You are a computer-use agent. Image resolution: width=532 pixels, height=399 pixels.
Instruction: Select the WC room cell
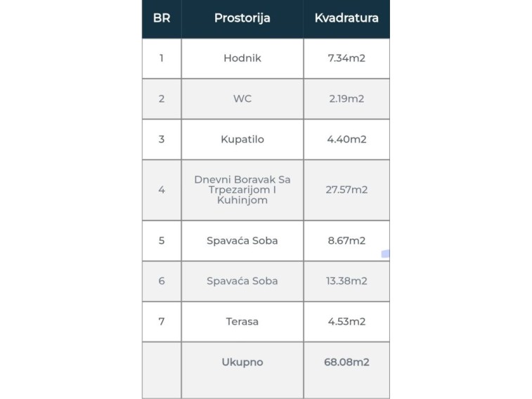[x=242, y=99]
